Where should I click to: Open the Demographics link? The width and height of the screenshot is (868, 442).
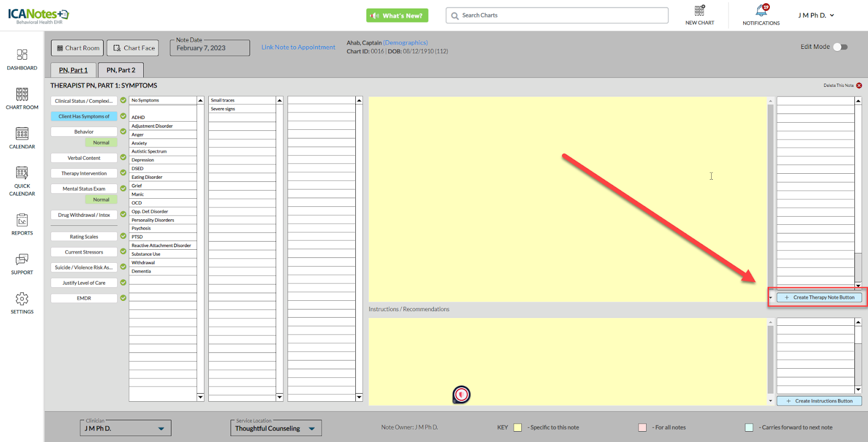pos(406,43)
